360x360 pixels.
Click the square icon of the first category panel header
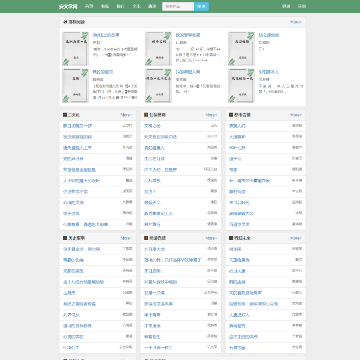65,115
